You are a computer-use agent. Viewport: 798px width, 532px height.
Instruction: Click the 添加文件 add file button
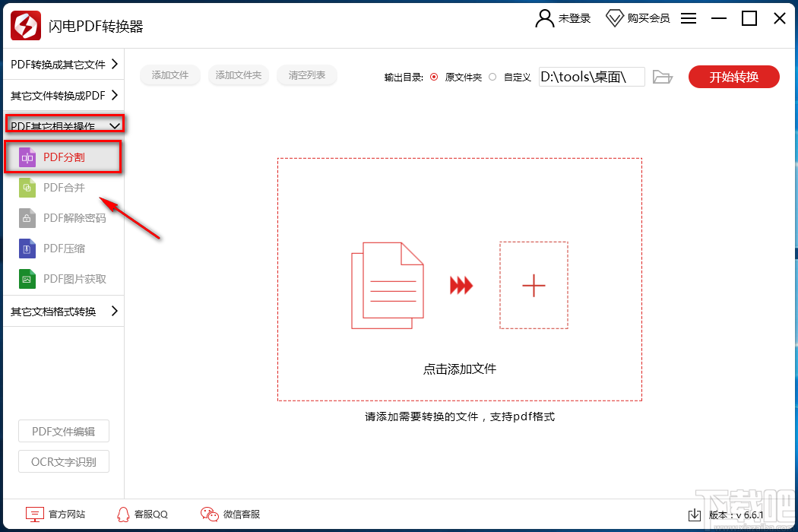tap(169, 75)
